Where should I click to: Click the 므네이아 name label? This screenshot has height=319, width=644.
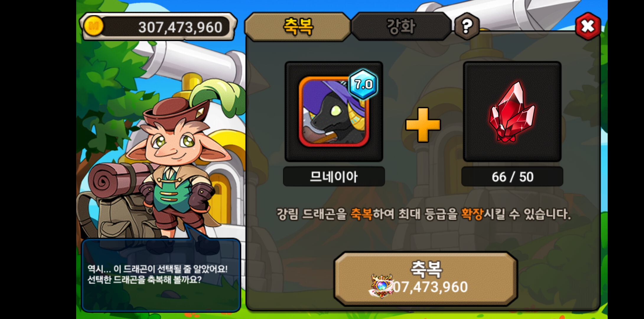(334, 177)
